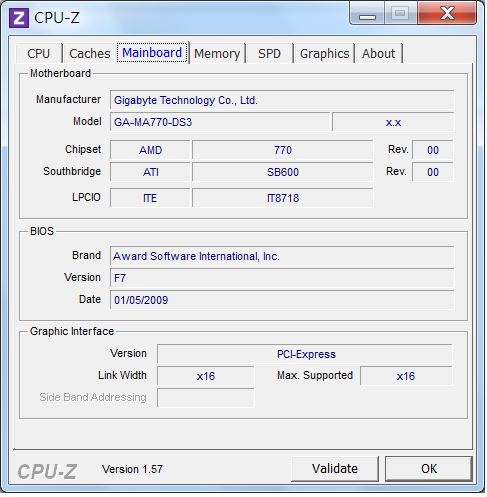Click the BIOS Version value F7

[x=282, y=278]
